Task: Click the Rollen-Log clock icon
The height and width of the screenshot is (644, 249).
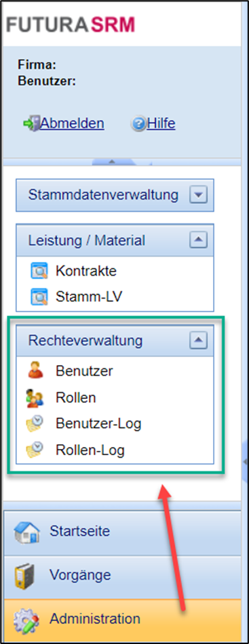Action: click(x=35, y=450)
